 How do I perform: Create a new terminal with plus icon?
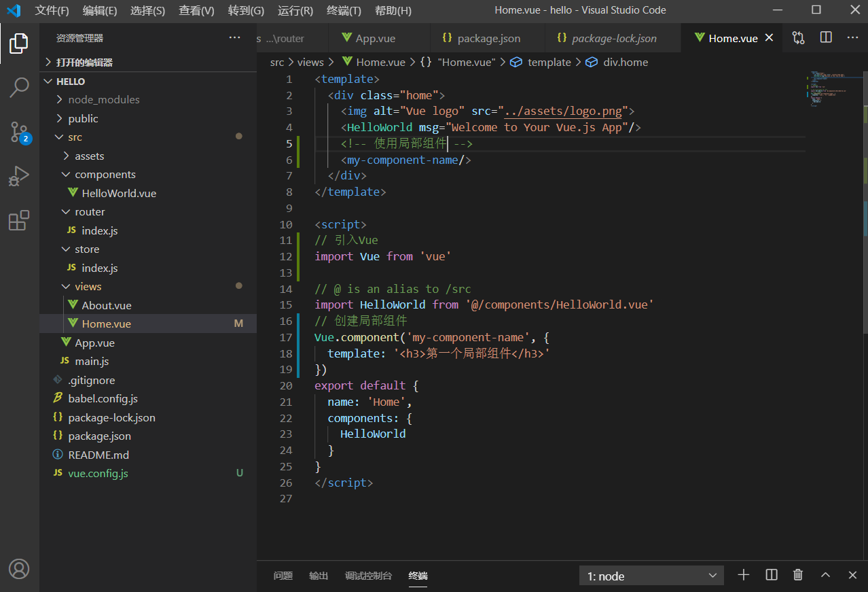pos(744,575)
